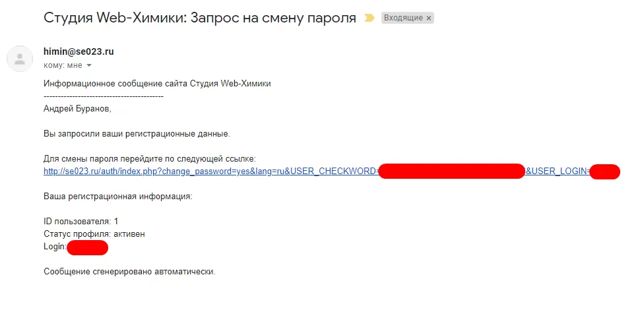Click the Вы запросили ваши регистрационные данные line
This screenshot has height=310, width=644.
click(x=137, y=133)
